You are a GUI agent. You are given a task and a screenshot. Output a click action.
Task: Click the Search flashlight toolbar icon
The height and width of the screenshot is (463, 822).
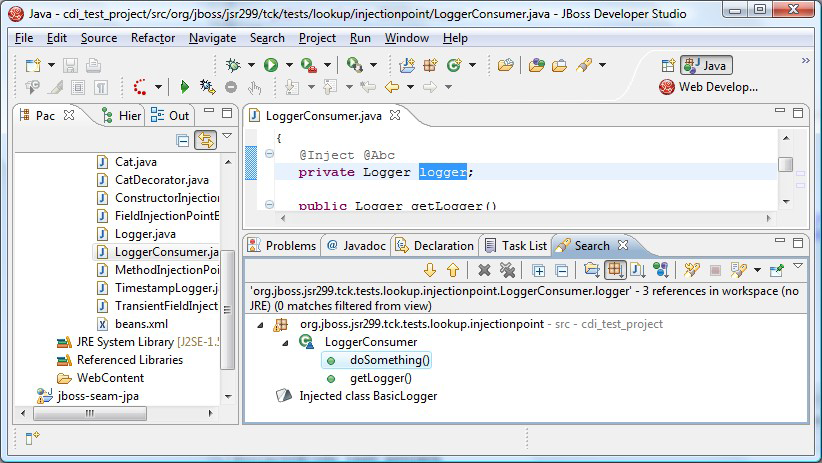coord(584,65)
